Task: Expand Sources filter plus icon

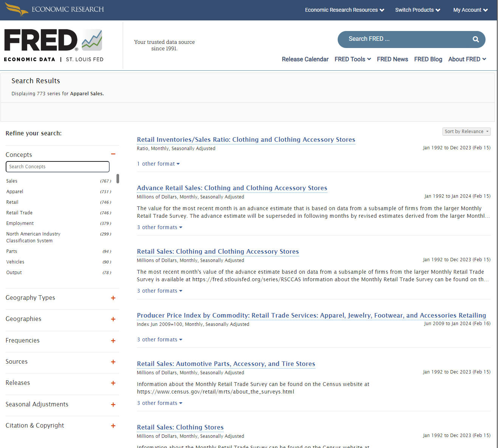Action: coord(113,362)
